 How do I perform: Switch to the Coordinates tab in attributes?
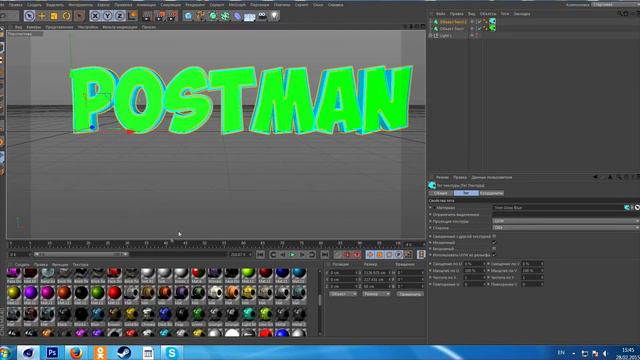[491, 193]
